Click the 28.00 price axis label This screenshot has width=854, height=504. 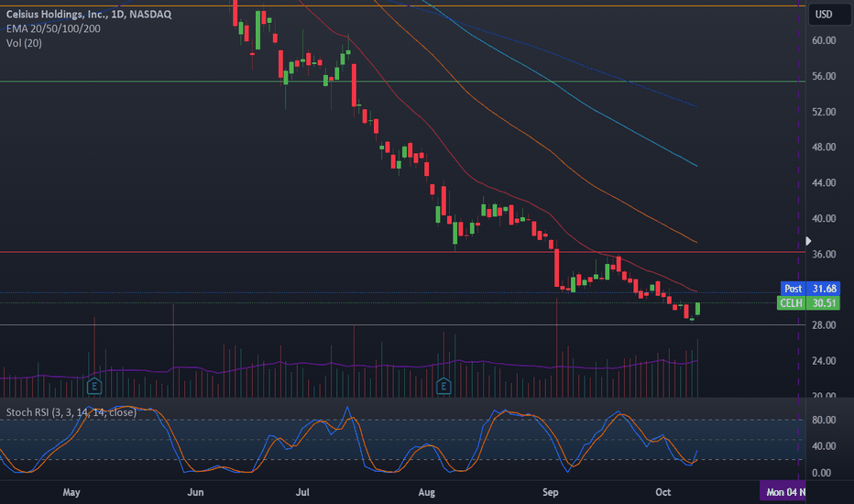point(824,325)
